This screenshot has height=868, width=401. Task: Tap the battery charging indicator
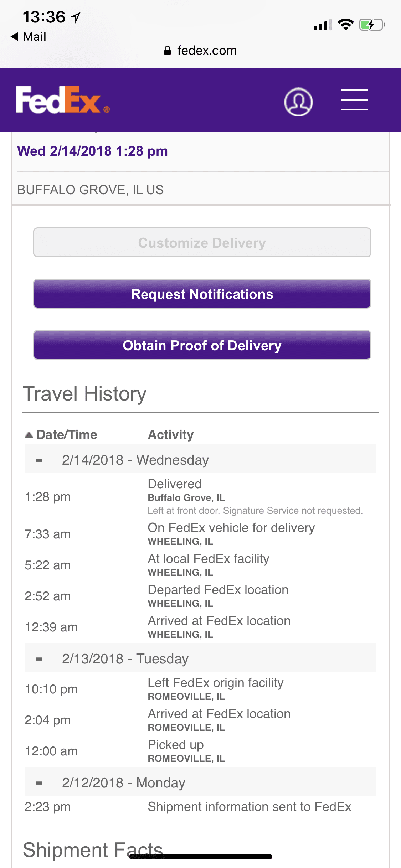(372, 25)
